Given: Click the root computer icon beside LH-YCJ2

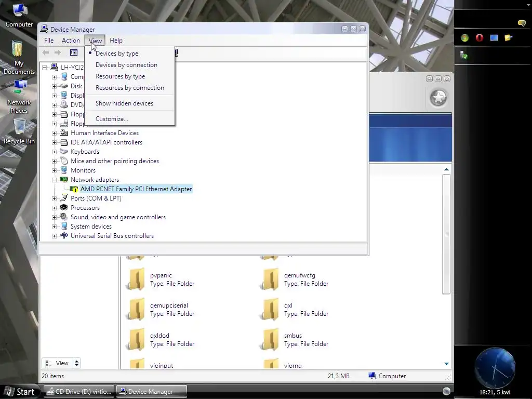Looking at the screenshot, I should (54, 67).
